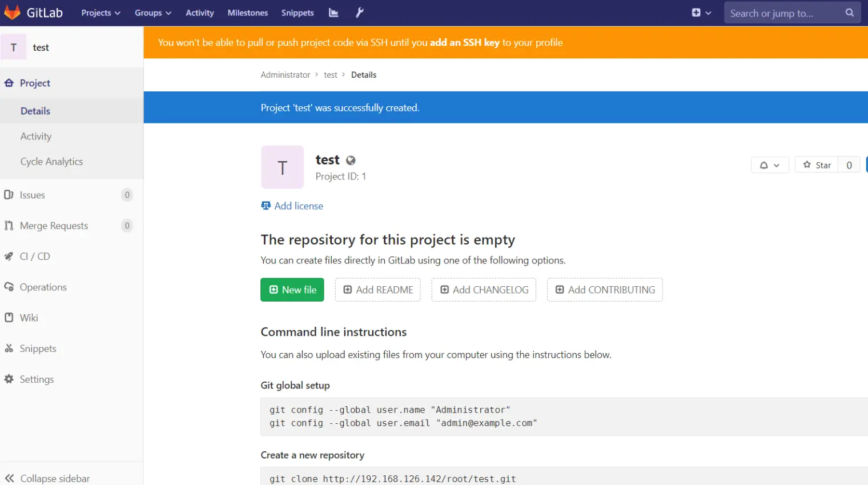
Task: Open Operations in the sidebar
Action: click(43, 287)
